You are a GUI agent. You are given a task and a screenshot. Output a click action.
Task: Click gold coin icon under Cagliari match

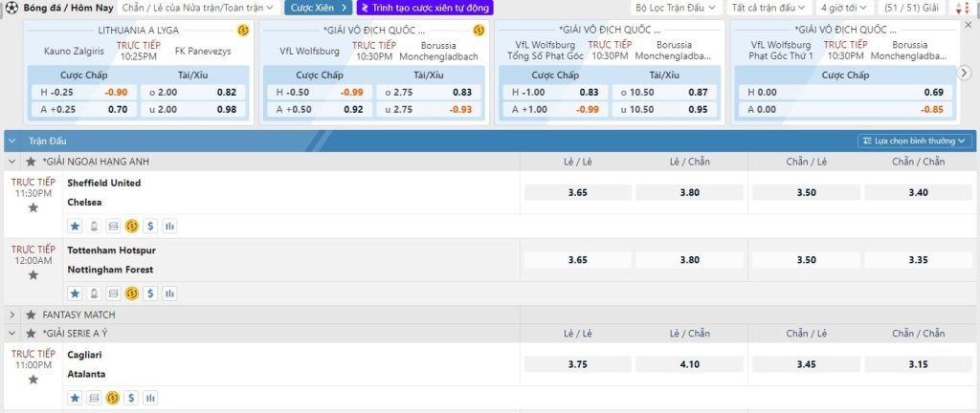pos(112,398)
